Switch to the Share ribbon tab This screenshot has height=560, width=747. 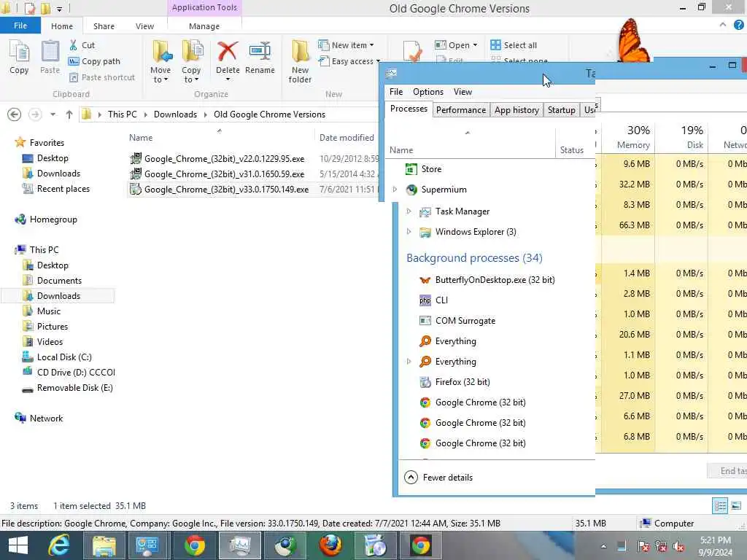point(104,26)
